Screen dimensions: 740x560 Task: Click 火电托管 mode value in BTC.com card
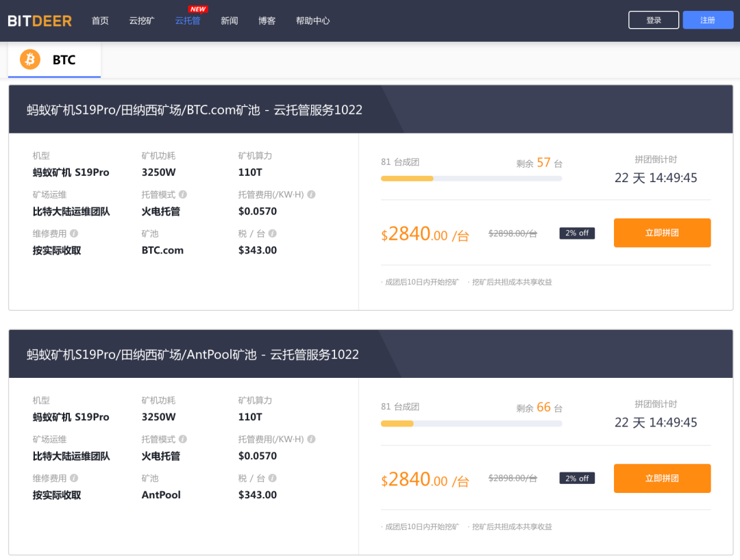[x=161, y=212]
